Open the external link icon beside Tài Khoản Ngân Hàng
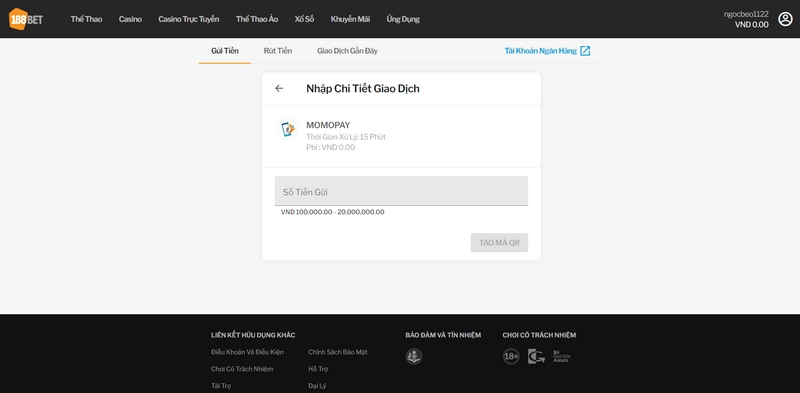This screenshot has width=800, height=393. click(x=585, y=51)
